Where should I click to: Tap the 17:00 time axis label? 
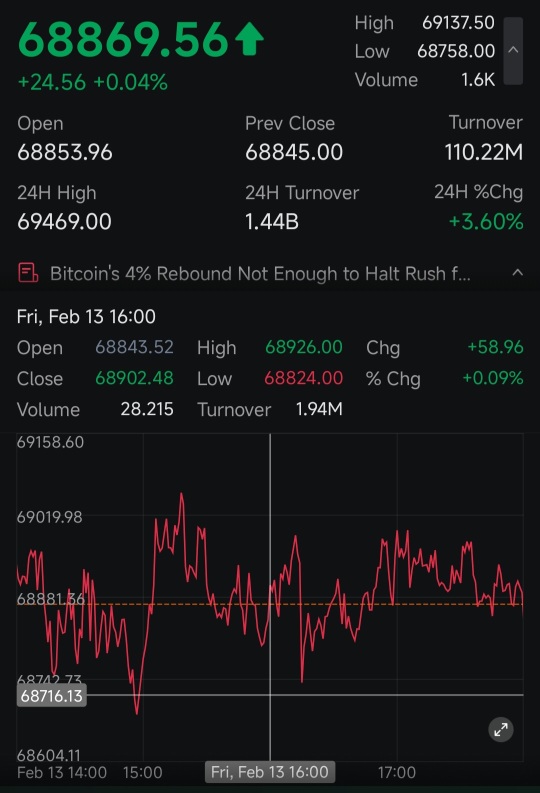[x=396, y=772]
